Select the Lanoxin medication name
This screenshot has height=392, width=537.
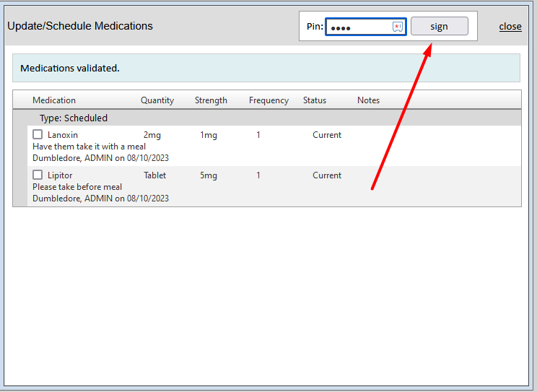pyautogui.click(x=63, y=135)
